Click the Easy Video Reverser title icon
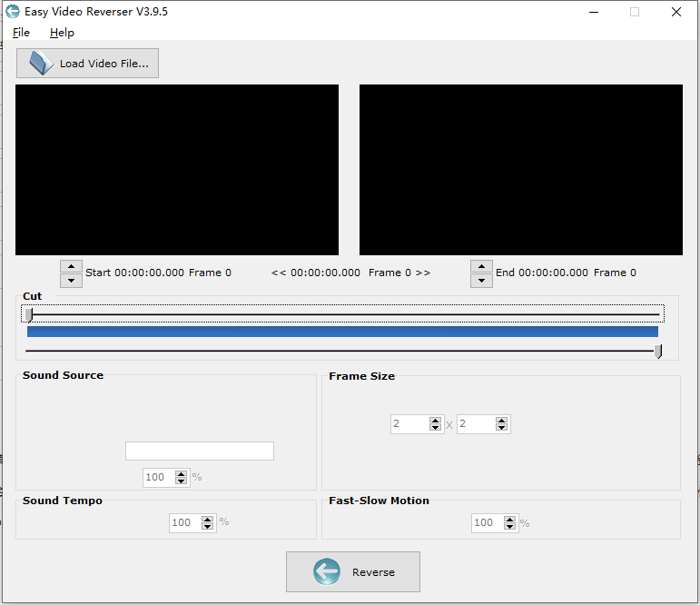Image resolution: width=700 pixels, height=605 pixels. pos(13,11)
